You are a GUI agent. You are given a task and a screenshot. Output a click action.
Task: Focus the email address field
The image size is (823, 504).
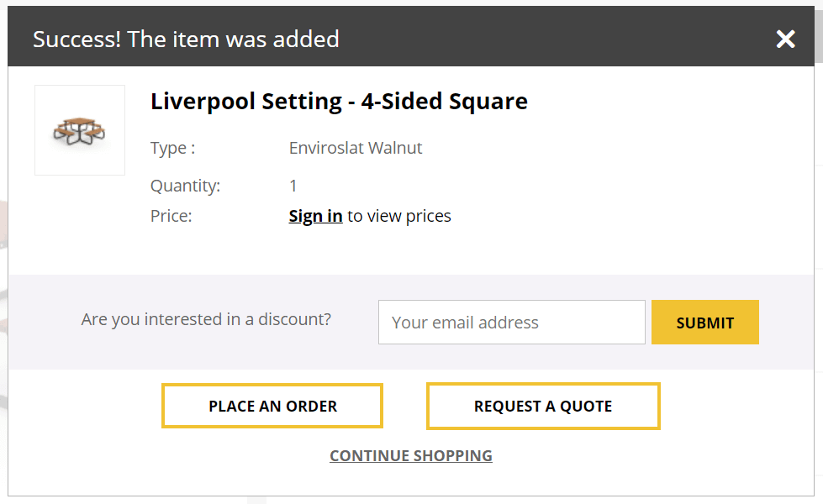pyautogui.click(x=511, y=323)
